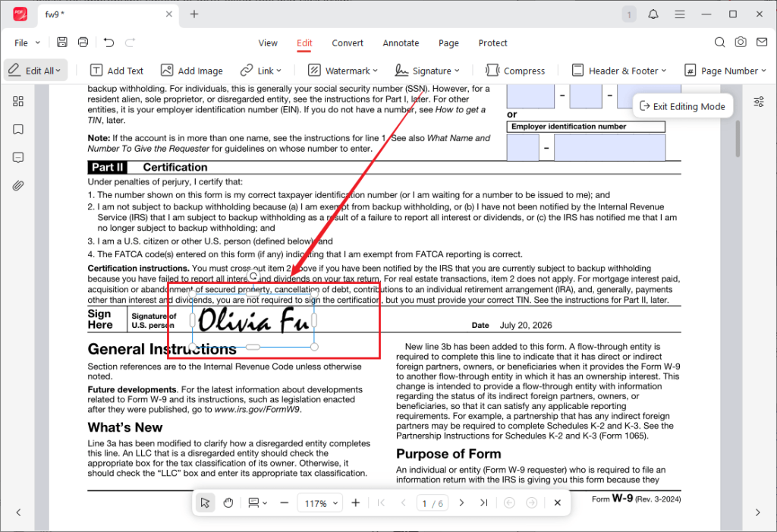Open the thumbnails panel icon

pyautogui.click(x=18, y=102)
